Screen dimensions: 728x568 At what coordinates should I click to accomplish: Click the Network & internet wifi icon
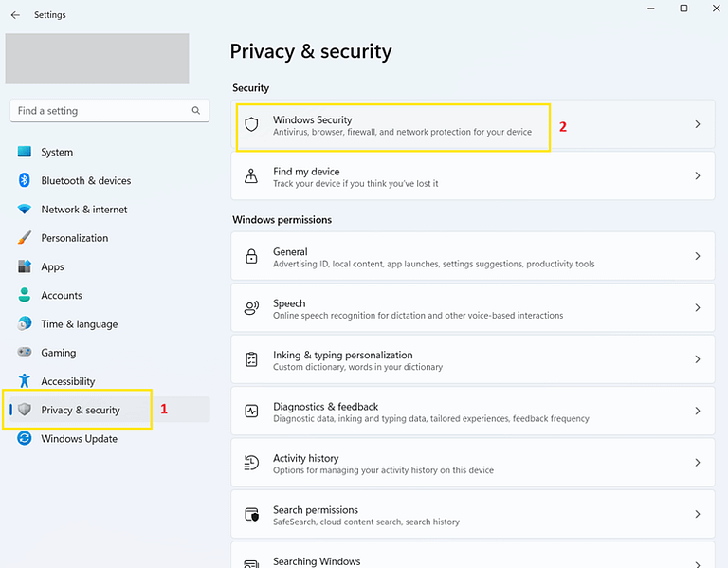pos(25,210)
